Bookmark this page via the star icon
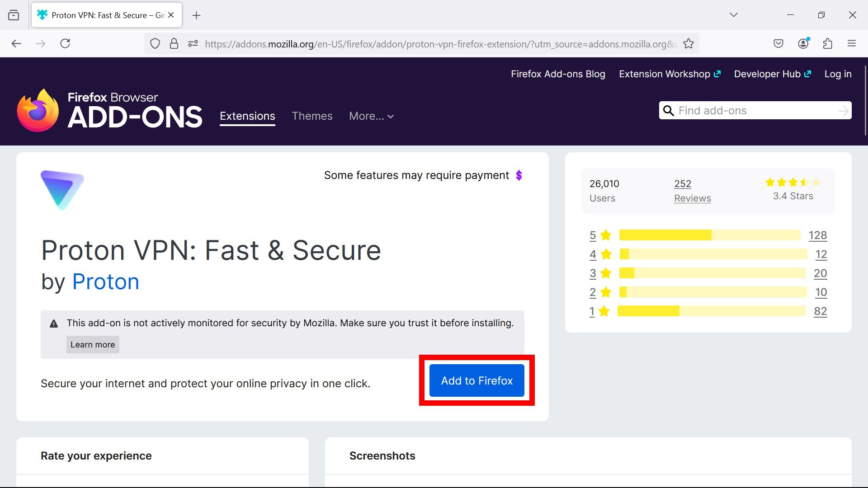This screenshot has height=488, width=868. point(689,43)
